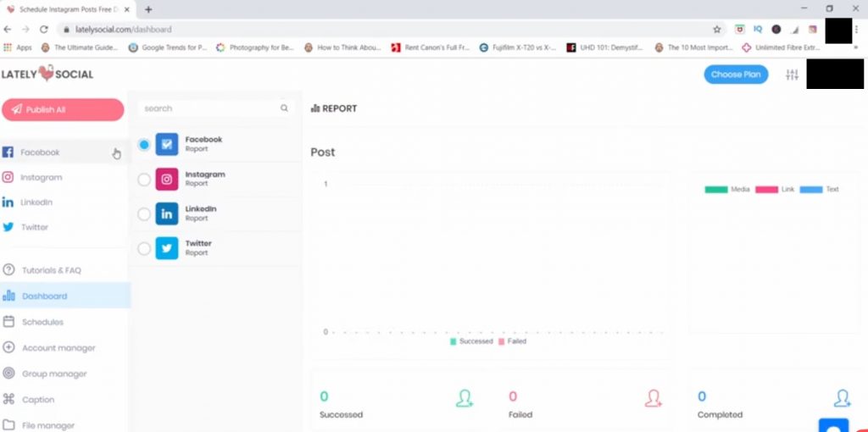The height and width of the screenshot is (432, 868).
Task: Go back using browser back arrow
Action: point(8,30)
